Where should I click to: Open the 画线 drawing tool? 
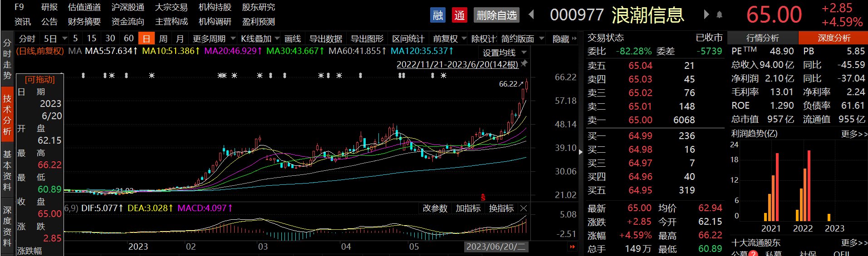point(293,39)
